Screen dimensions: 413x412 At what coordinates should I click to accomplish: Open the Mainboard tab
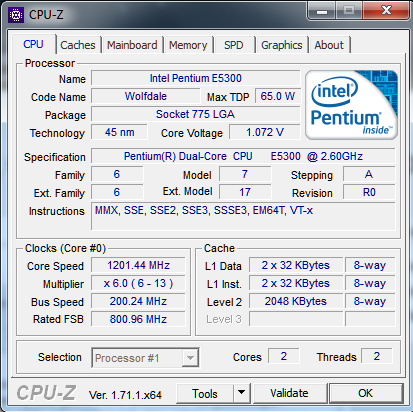tap(132, 45)
